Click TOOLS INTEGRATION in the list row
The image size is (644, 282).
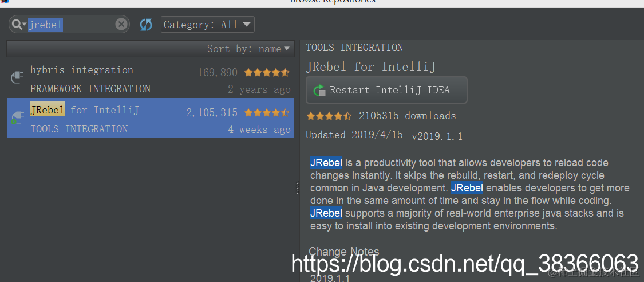(x=79, y=128)
